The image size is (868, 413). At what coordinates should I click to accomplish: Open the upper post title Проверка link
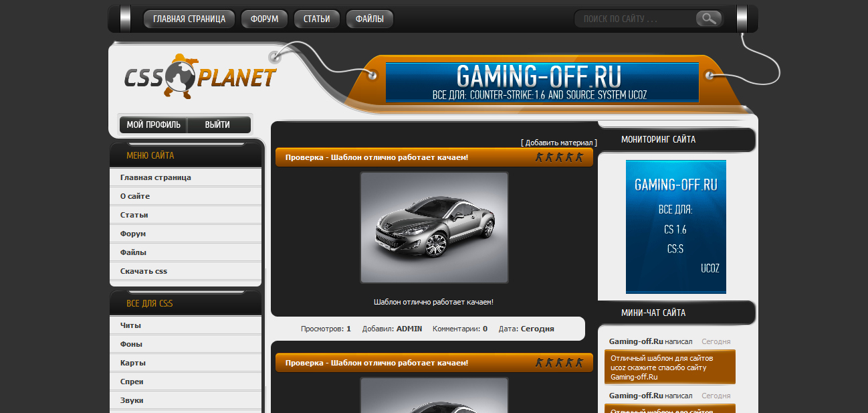click(376, 157)
